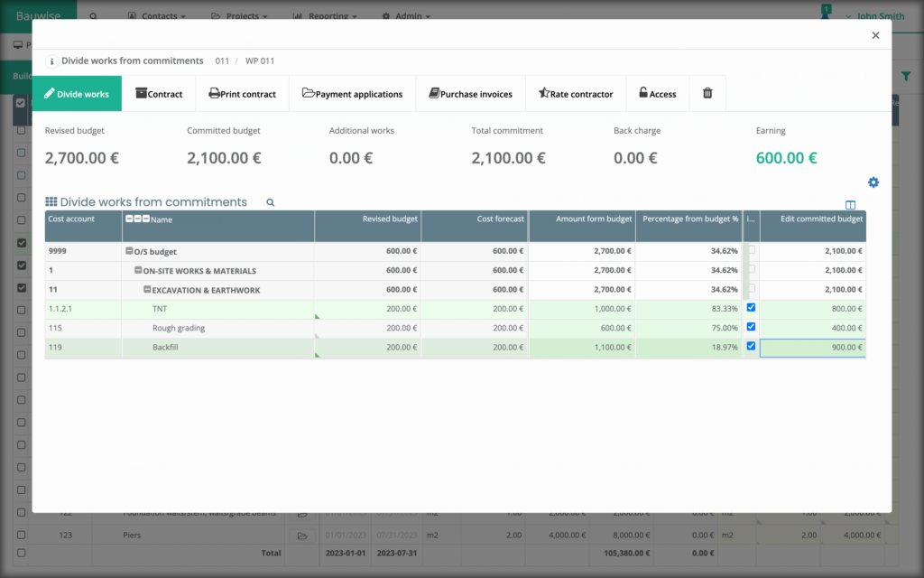Click the trash delete icon tab
This screenshot has height=578, width=924.
pos(707,93)
